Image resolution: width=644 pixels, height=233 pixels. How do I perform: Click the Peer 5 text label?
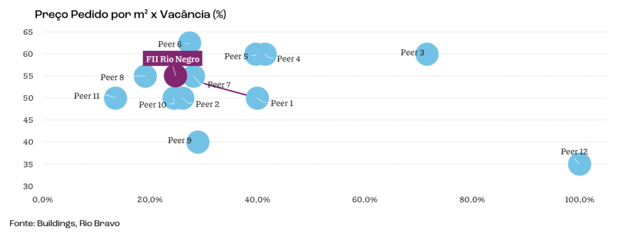point(236,56)
